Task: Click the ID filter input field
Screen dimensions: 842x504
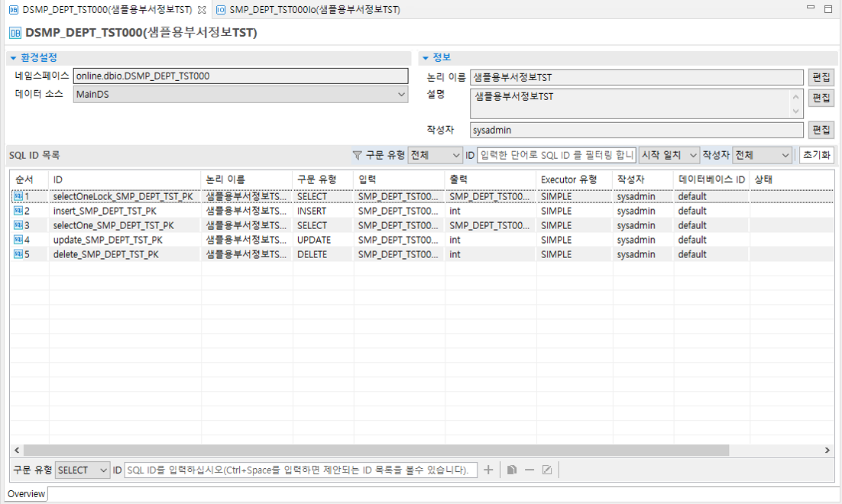Action: point(558,155)
